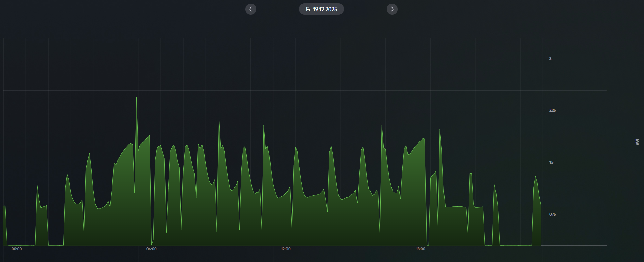644x262 pixels.
Task: Click the tallest spike just before 06:00
Action: pos(136,98)
